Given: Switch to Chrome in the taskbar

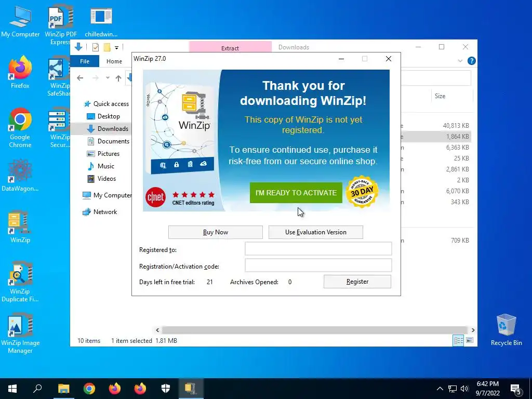Looking at the screenshot, I should 89,389.
